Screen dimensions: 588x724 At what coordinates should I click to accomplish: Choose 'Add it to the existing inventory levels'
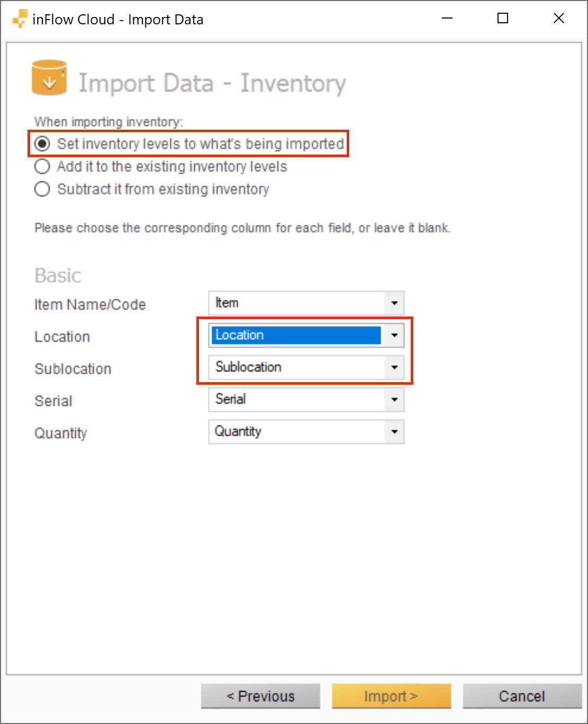coord(160,167)
